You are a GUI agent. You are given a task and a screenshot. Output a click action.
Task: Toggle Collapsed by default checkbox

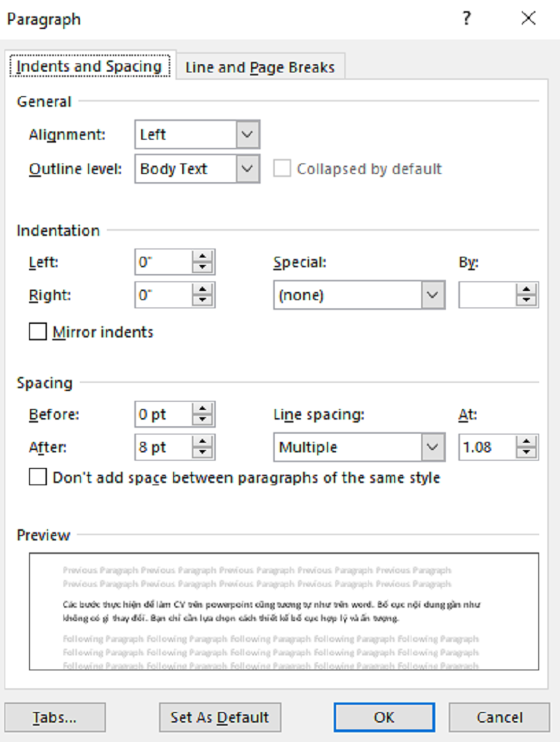pyautogui.click(x=282, y=169)
